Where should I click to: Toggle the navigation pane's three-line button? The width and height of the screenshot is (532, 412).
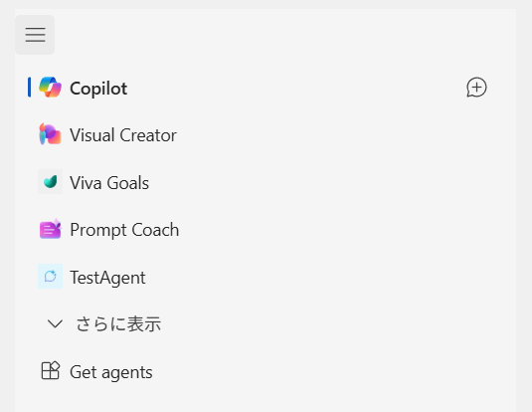(35, 35)
